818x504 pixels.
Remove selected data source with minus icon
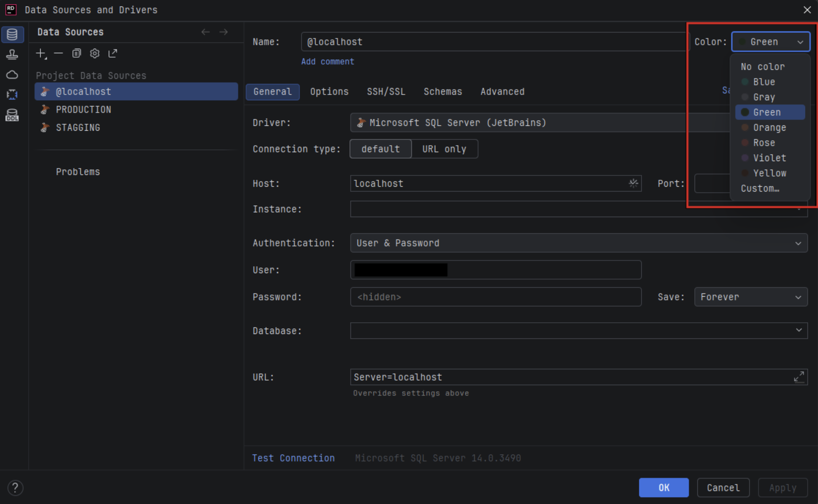coord(58,53)
